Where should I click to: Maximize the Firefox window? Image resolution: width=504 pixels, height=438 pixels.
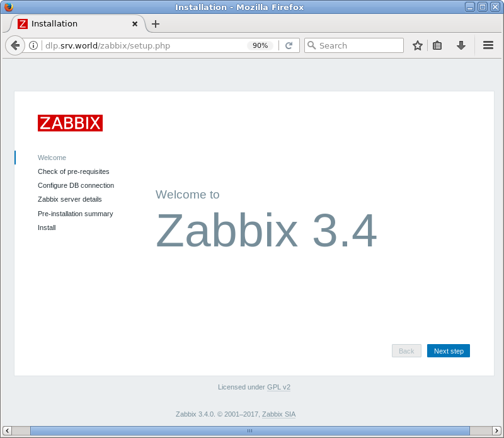point(483,7)
